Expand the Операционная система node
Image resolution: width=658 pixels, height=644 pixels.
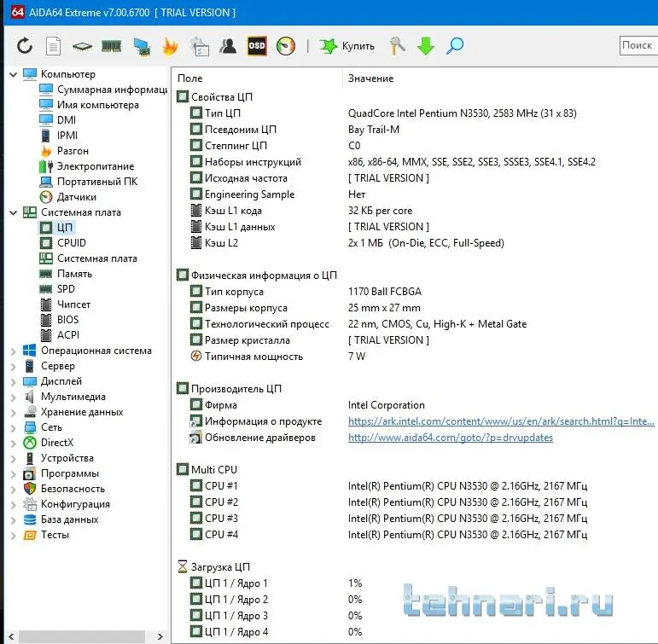13,351
